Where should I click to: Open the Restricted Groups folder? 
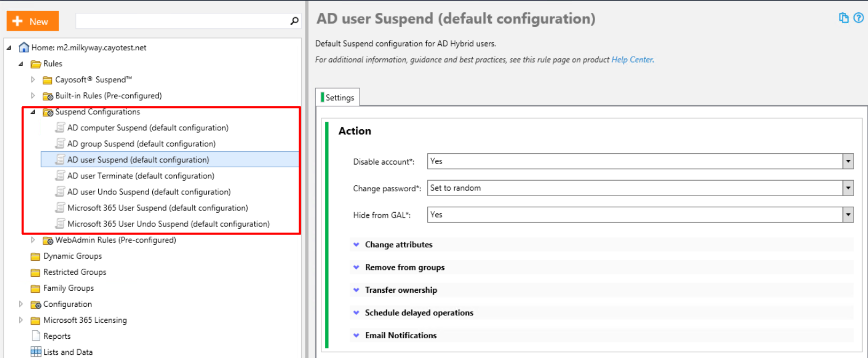pyautogui.click(x=75, y=272)
